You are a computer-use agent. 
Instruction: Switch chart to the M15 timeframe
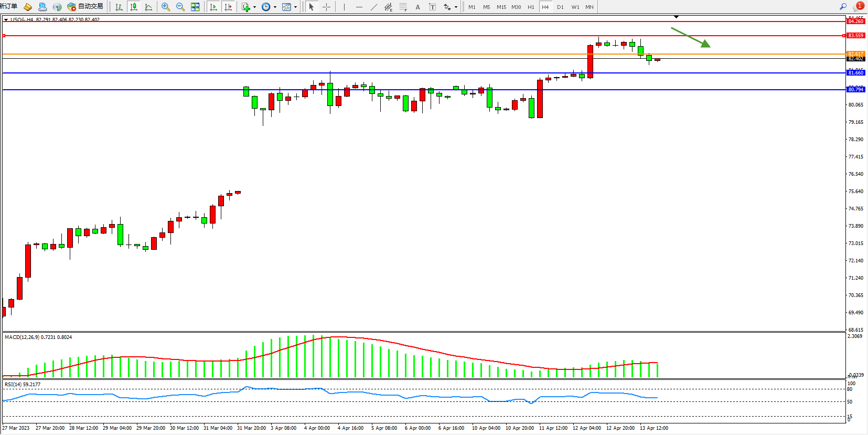[501, 7]
